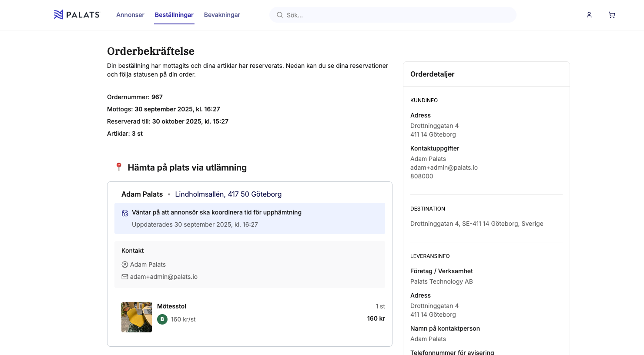644x355 pixels.
Task: Click the Adam Palats advertiser name
Action: pyautogui.click(x=142, y=194)
